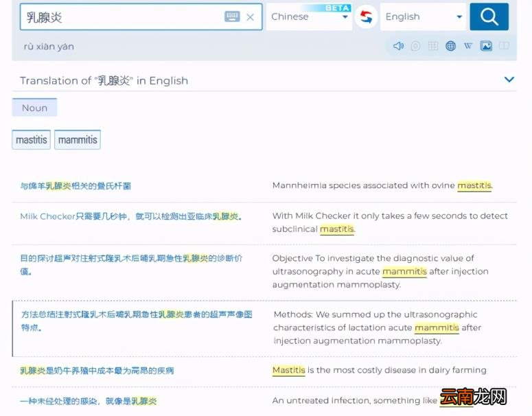Click the mammitis translation button

click(78, 140)
